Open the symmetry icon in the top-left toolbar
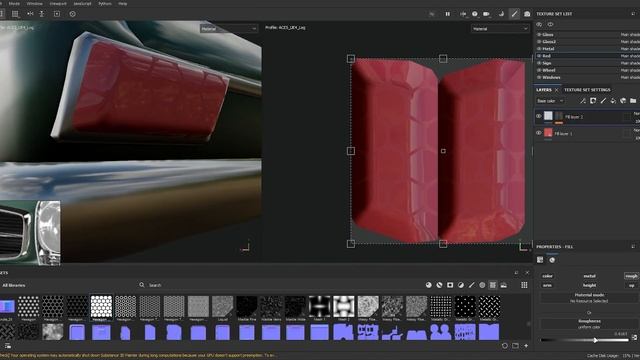Screen dimensions: 640x360 pyautogui.click(x=30, y=14)
